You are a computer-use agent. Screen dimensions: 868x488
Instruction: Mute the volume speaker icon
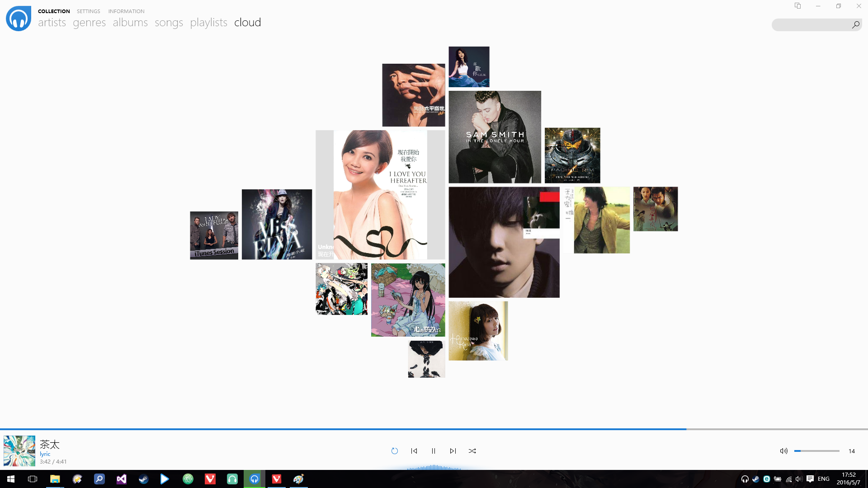coord(783,451)
